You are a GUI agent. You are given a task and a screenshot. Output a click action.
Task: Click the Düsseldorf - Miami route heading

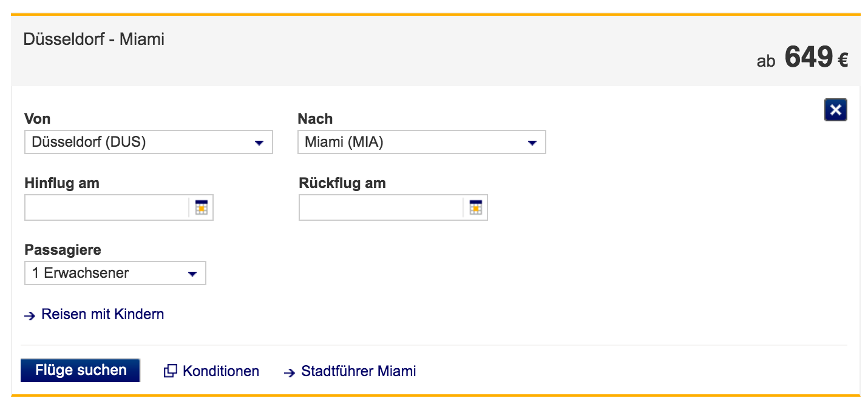(x=93, y=39)
